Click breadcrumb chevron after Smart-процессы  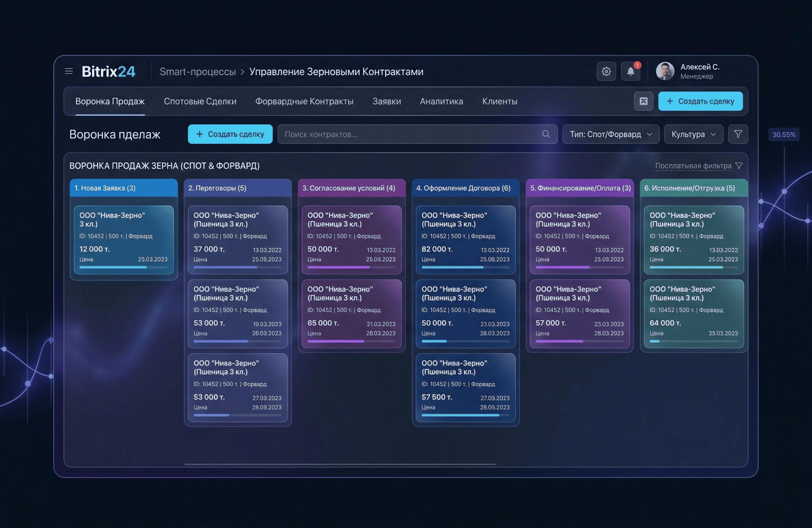[242, 72]
